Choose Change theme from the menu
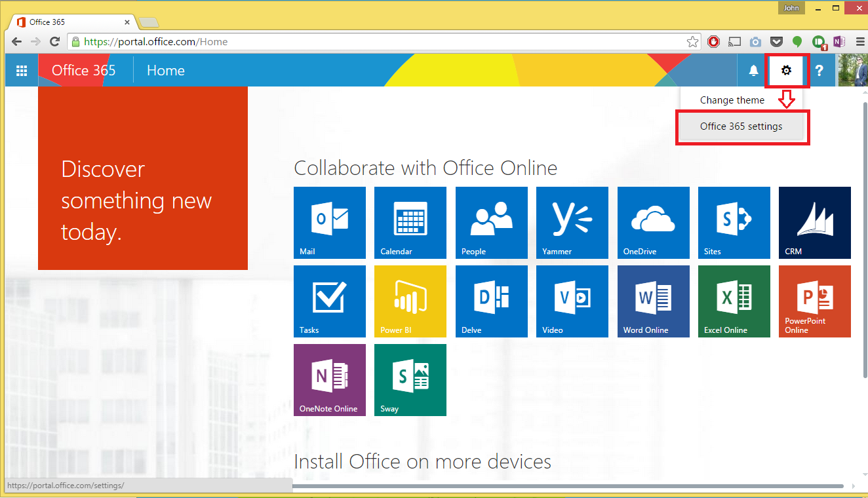This screenshot has width=868, height=498. pos(733,100)
